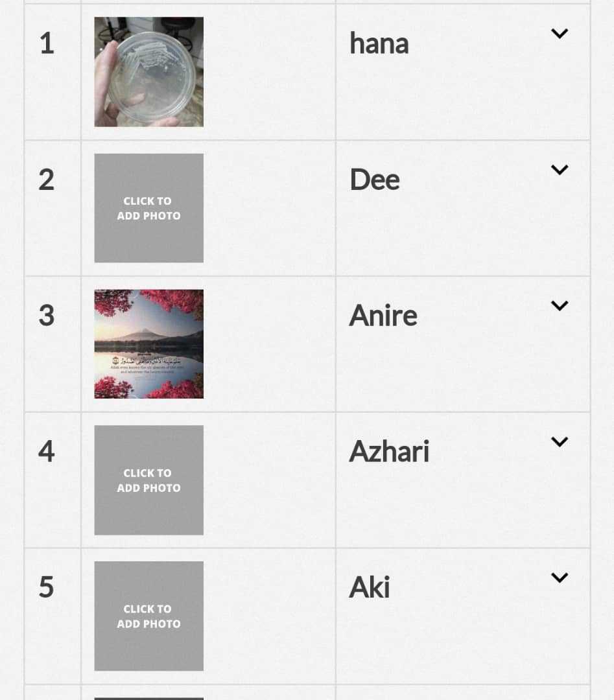Select the name Aki
The height and width of the screenshot is (700, 614).
click(x=370, y=587)
